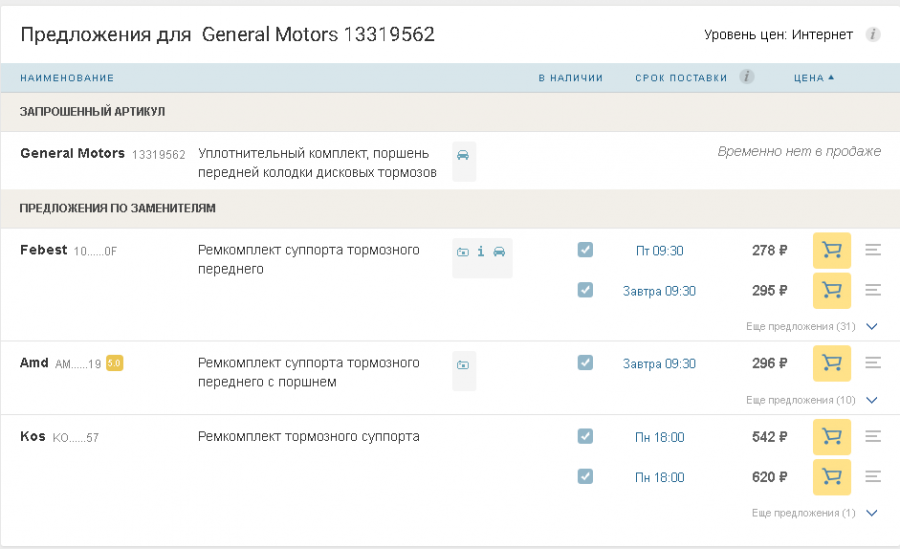
Task: Add Amd 296 ₽ offer to cart
Action: pos(832,364)
